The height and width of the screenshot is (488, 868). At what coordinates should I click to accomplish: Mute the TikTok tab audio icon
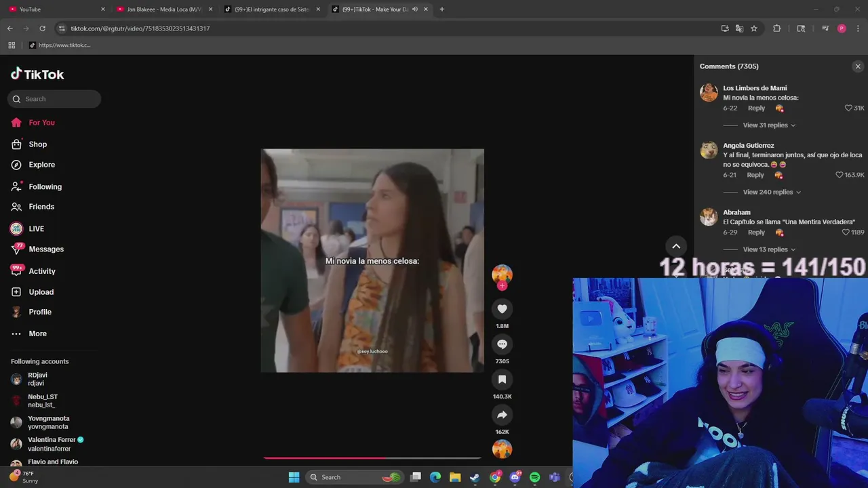point(414,9)
